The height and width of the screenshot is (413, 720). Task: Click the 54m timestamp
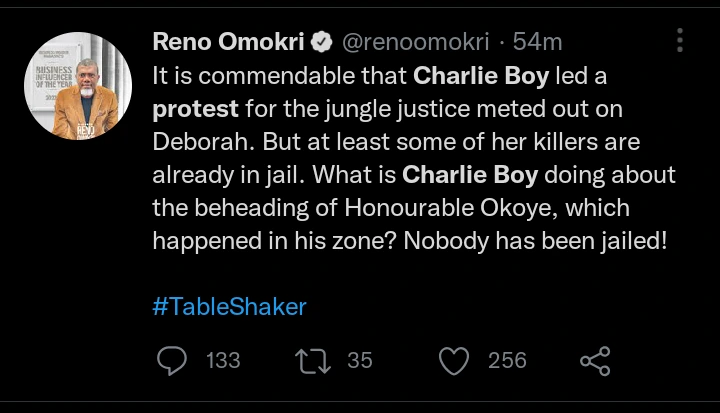[538, 42]
